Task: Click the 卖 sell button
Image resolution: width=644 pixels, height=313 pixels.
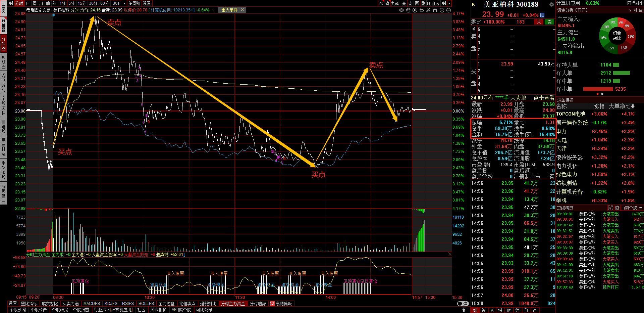Action: 549,22
